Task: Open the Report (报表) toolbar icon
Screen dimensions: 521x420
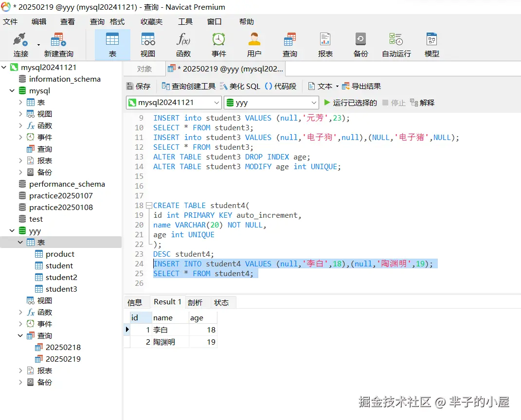Action: [325, 45]
